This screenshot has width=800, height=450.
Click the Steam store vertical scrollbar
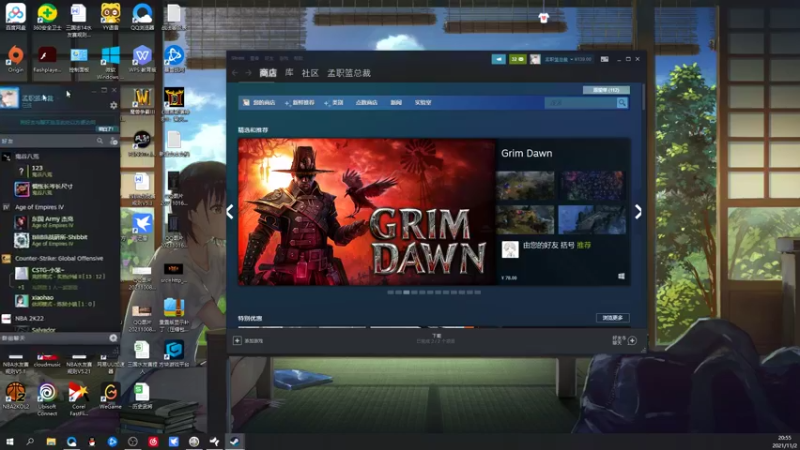coord(644,97)
